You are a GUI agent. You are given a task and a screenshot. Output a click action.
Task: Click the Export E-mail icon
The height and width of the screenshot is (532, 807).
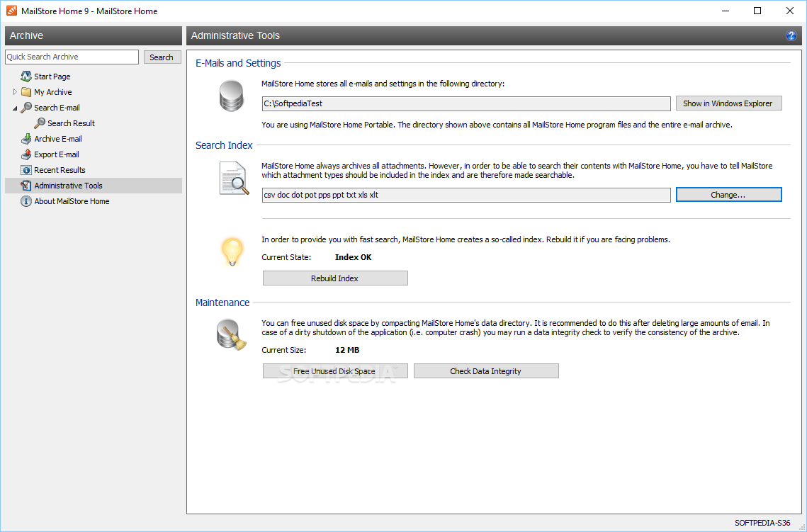point(26,154)
